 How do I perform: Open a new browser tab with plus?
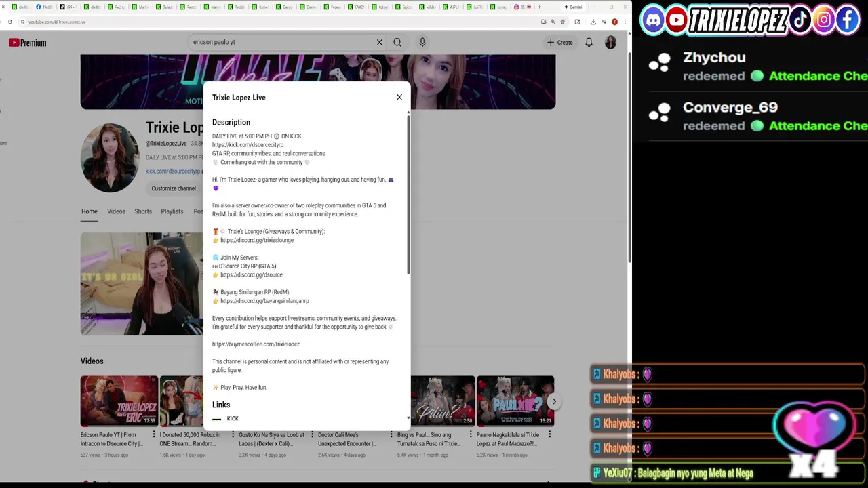pyautogui.click(x=539, y=7)
